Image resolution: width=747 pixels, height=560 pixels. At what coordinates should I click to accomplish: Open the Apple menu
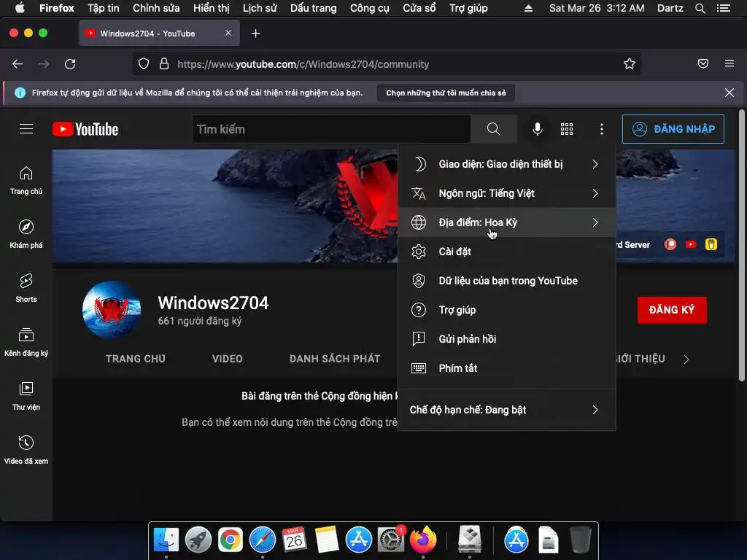click(x=20, y=8)
